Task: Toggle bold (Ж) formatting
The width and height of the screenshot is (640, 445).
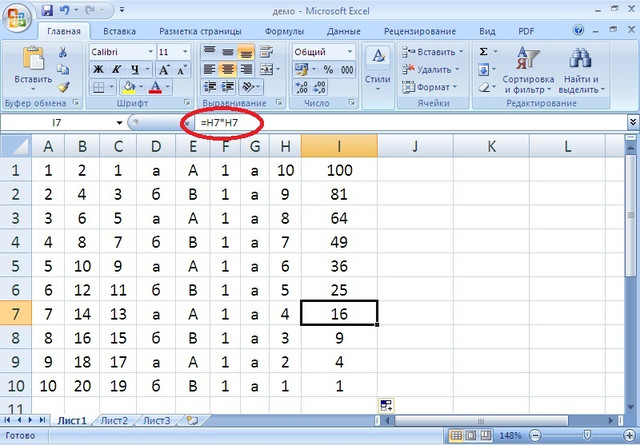Action: click(x=99, y=70)
